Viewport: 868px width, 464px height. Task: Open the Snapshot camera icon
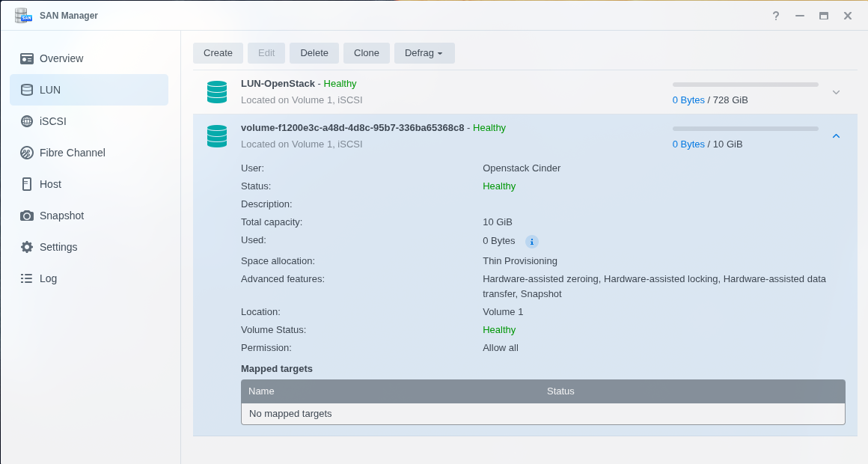27,216
